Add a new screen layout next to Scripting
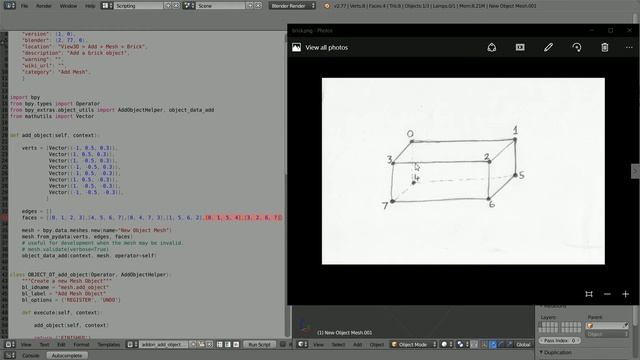Viewport: 640px width, 360px height. (x=168, y=6)
